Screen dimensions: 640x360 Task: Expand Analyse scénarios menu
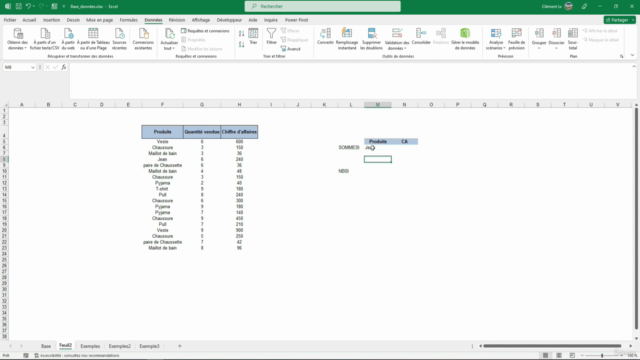coord(496,39)
